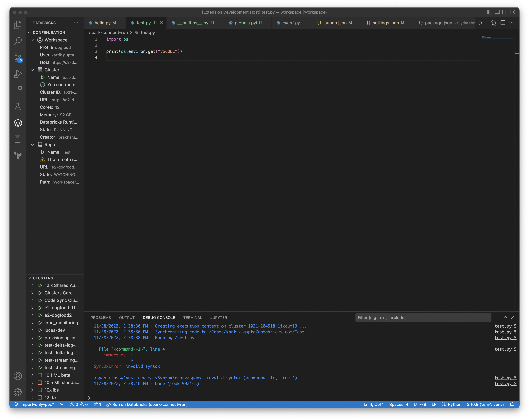Open the Testing flask icon

tap(18, 106)
